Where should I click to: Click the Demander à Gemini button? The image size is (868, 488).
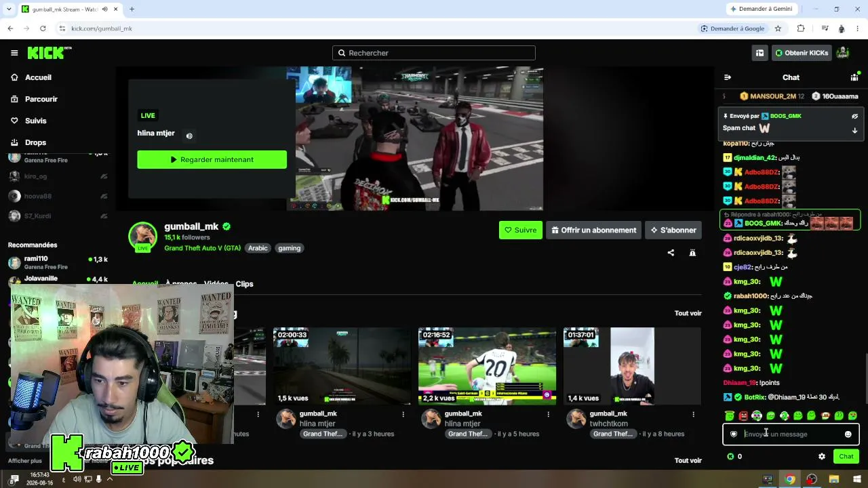coord(760,9)
